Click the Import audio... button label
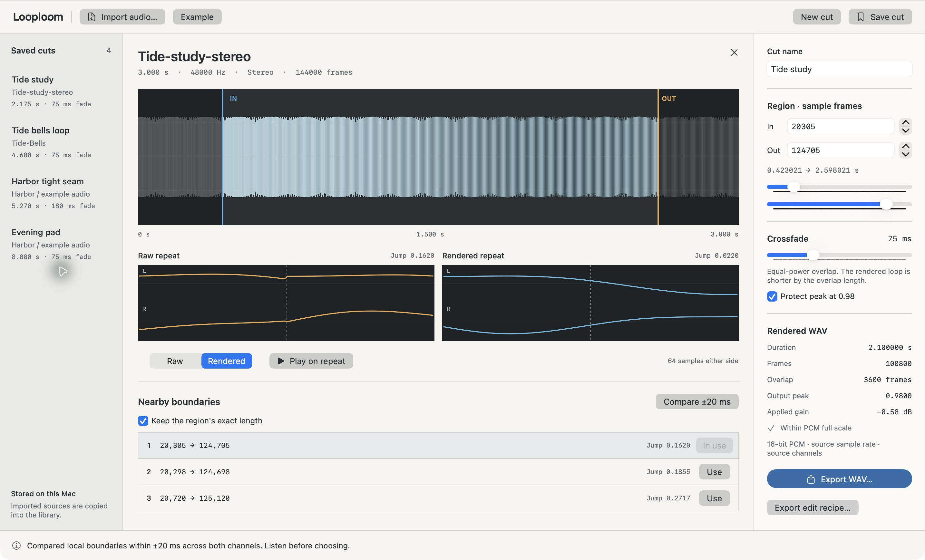925x560 pixels. click(129, 17)
